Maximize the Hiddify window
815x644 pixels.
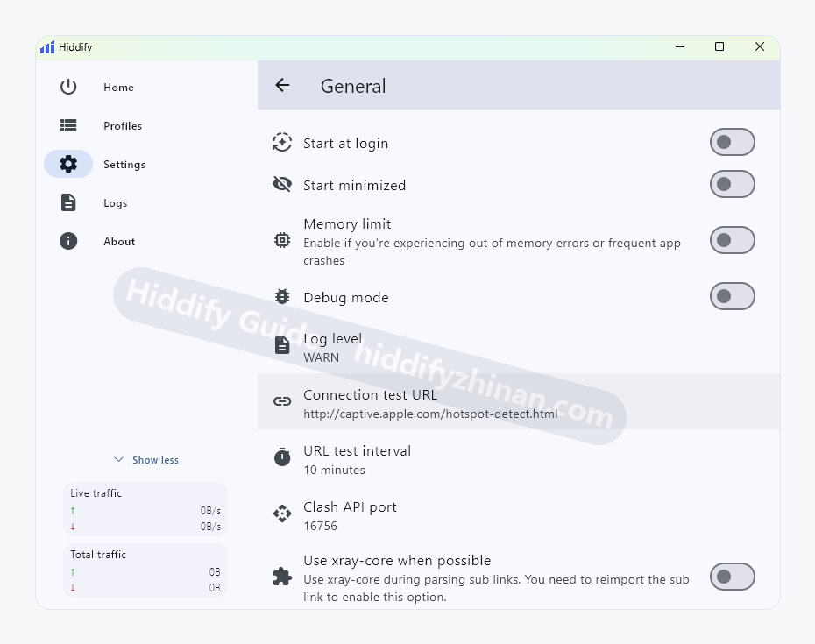[719, 46]
